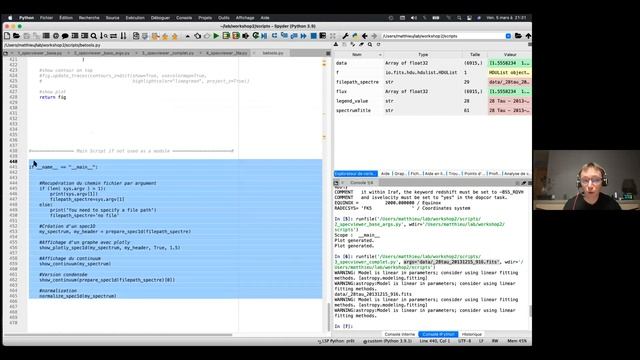The width and height of the screenshot is (640, 360).
Task: Browse editor tabs icon at left
Action: click(x=6, y=53)
